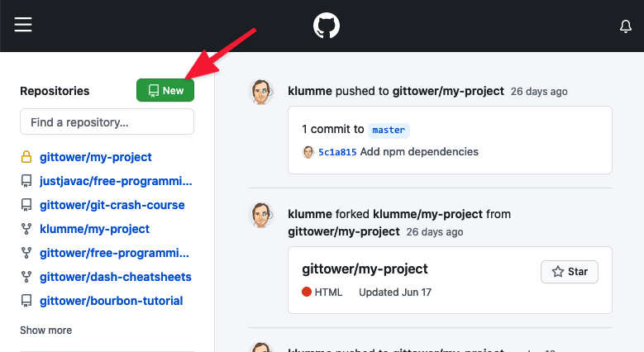Create a new repository with New button

point(165,91)
